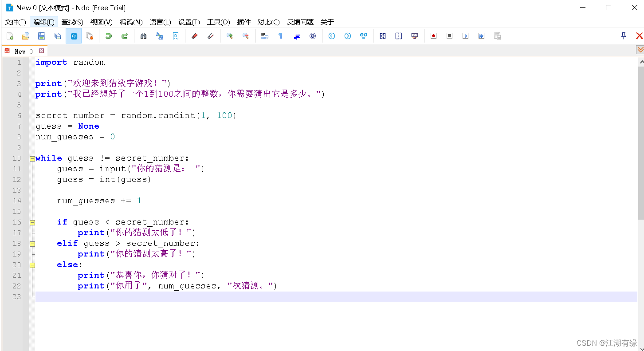Toggle a bookmark on current line
This screenshot has width=644, height=351.
point(175,36)
